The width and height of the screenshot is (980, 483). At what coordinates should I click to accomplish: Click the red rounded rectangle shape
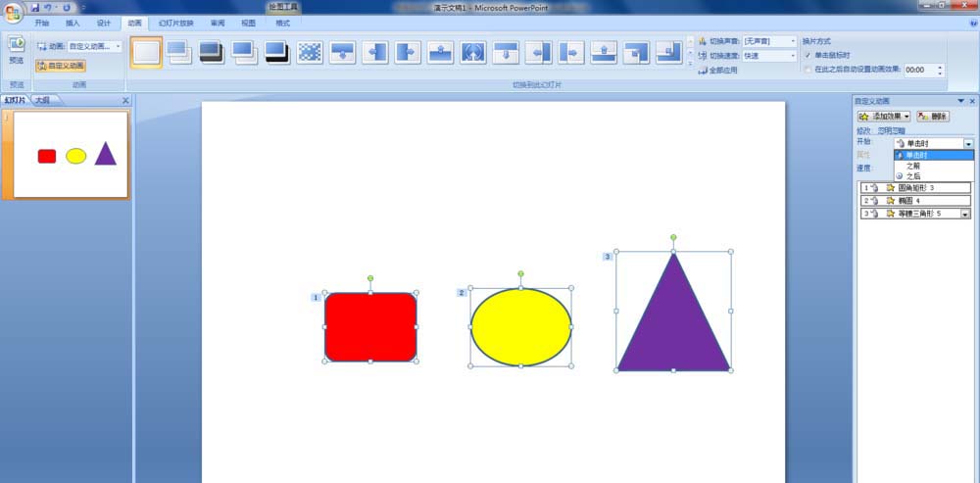(370, 327)
